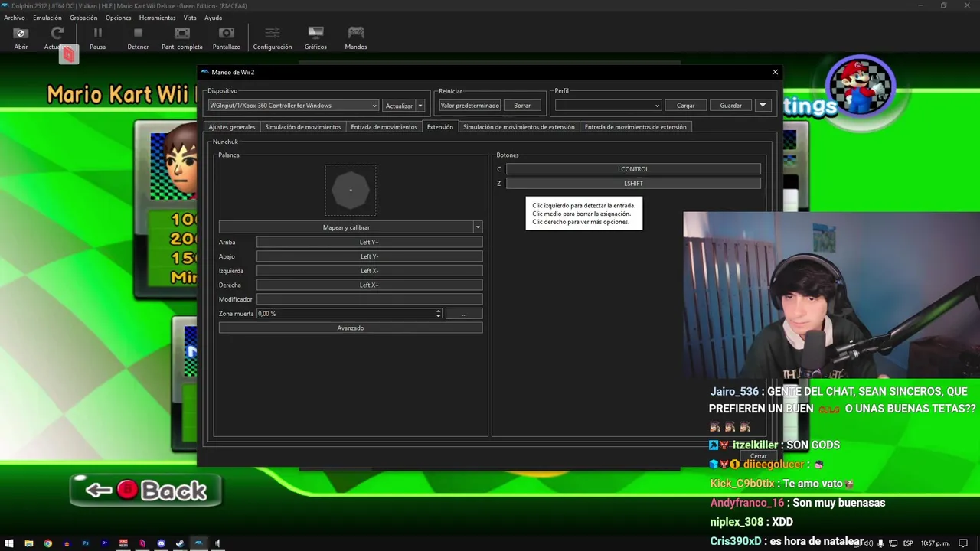Image resolution: width=980 pixels, height=551 pixels.
Task: Open the network tray icon
Action: [893, 543]
